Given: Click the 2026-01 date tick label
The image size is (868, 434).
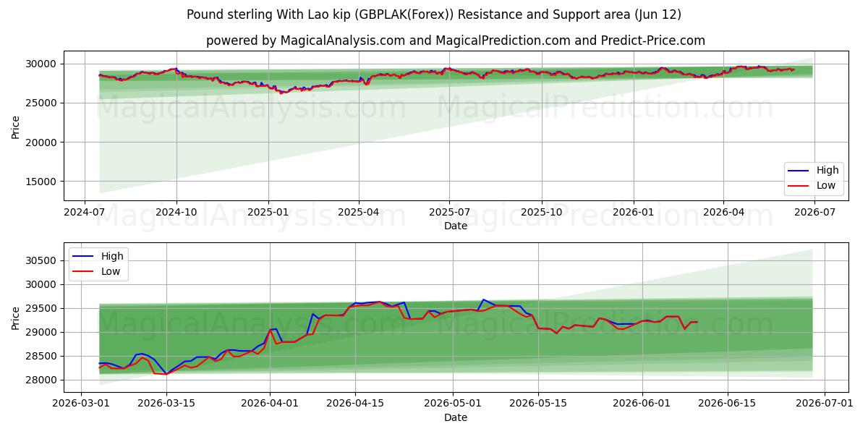Looking at the screenshot, I should [x=633, y=212].
